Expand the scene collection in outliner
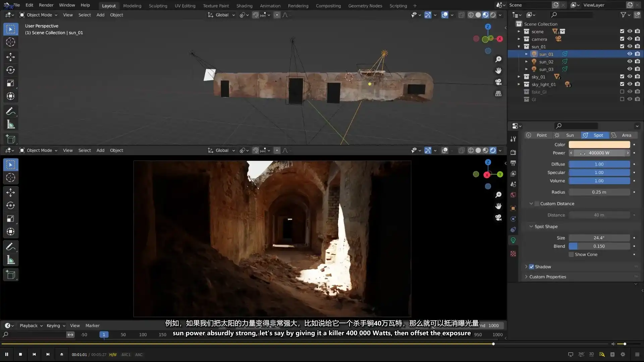 coord(519,32)
